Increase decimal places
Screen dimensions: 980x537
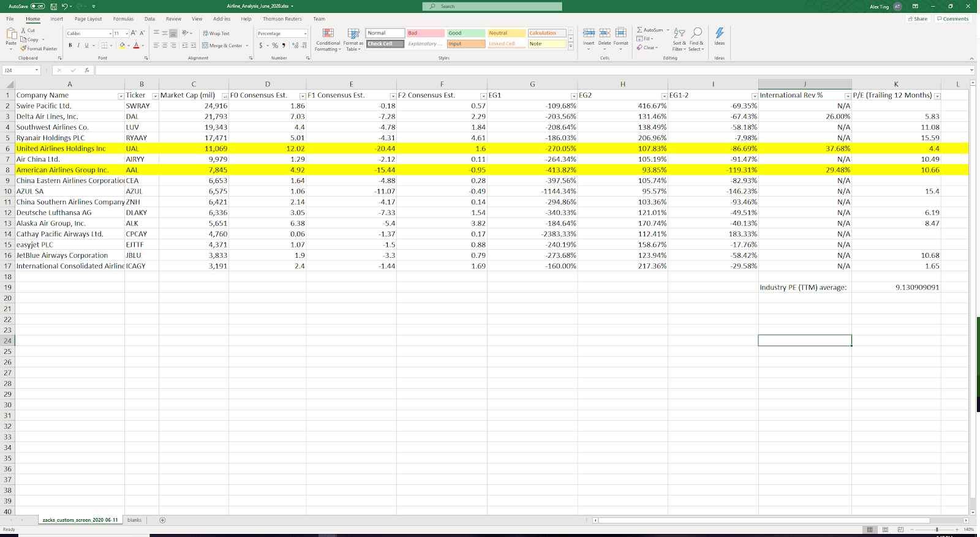pyautogui.click(x=295, y=45)
